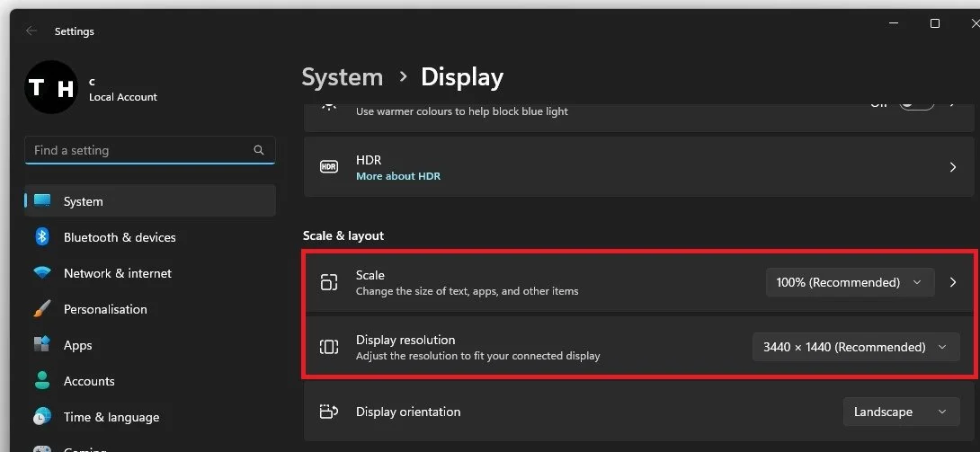Click the Personalisation paintbrush icon

tap(42, 309)
